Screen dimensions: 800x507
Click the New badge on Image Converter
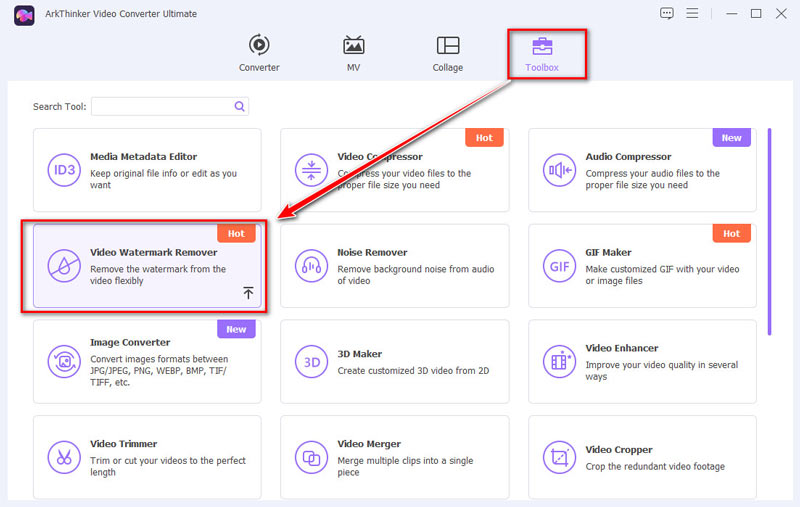236,329
